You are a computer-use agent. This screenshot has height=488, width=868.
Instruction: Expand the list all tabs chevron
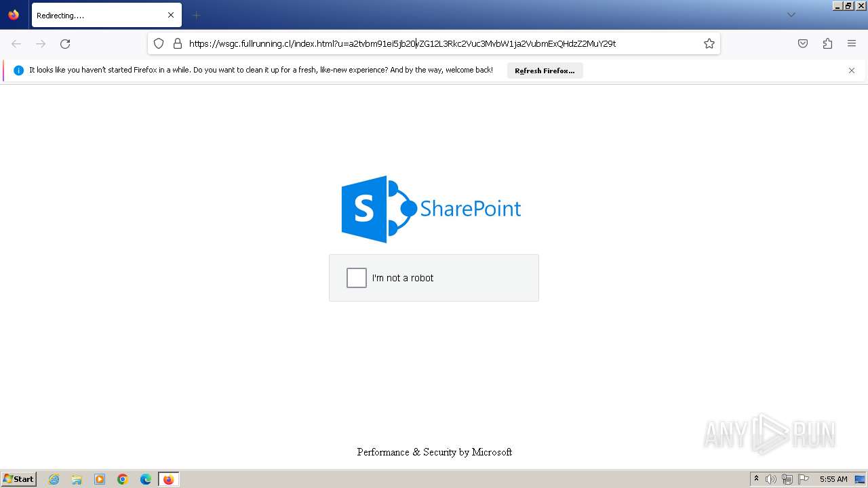pyautogui.click(x=791, y=15)
